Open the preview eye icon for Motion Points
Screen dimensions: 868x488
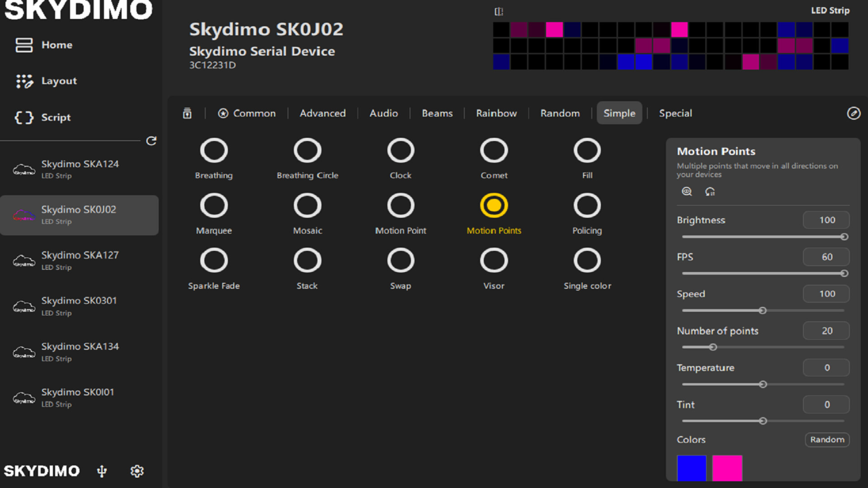tap(686, 192)
